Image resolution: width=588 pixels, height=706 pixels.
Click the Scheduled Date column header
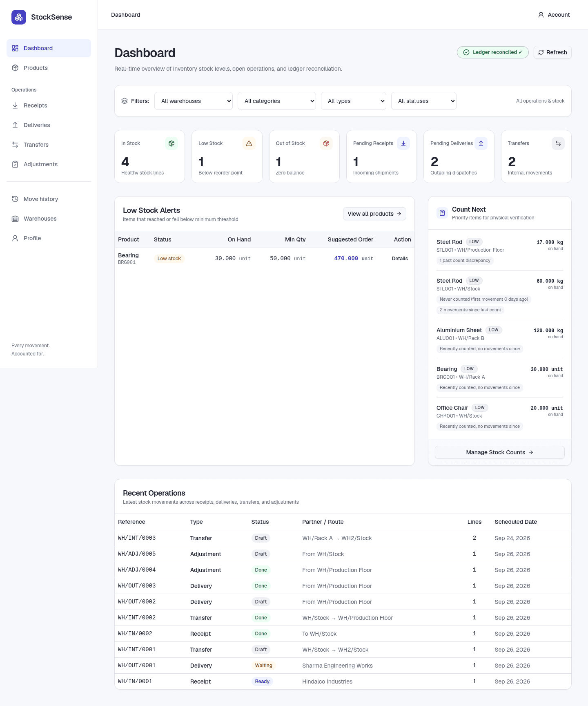(516, 522)
